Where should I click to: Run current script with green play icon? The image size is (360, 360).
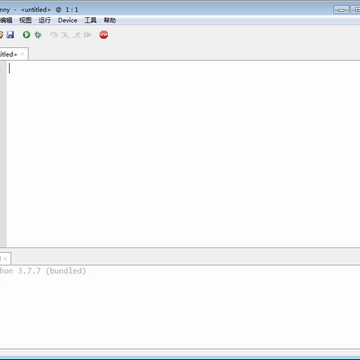(26, 35)
